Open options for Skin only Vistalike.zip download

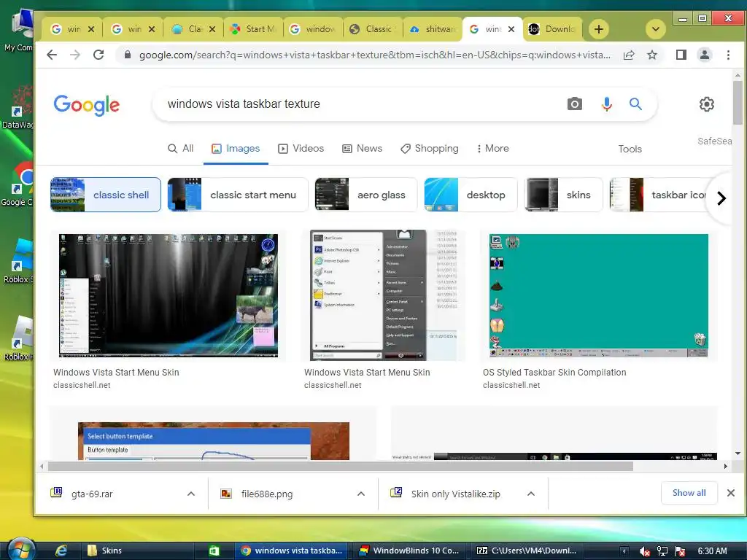click(531, 494)
